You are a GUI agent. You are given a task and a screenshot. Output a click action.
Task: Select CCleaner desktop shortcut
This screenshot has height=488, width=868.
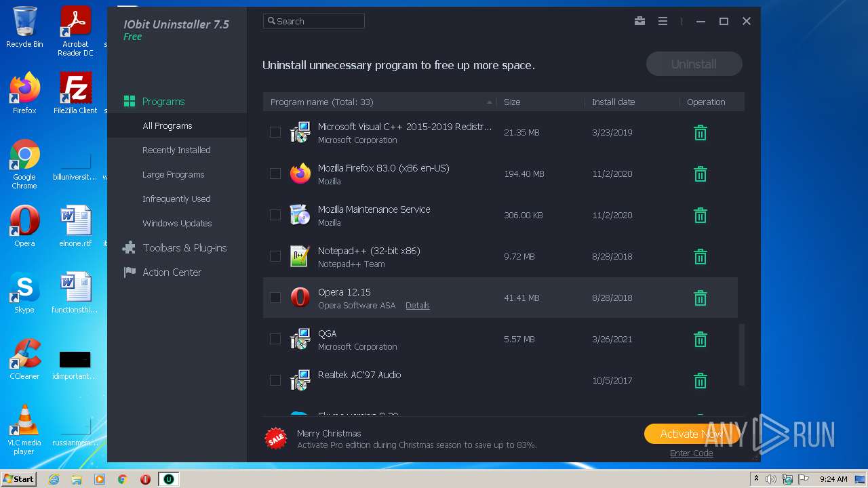(24, 359)
